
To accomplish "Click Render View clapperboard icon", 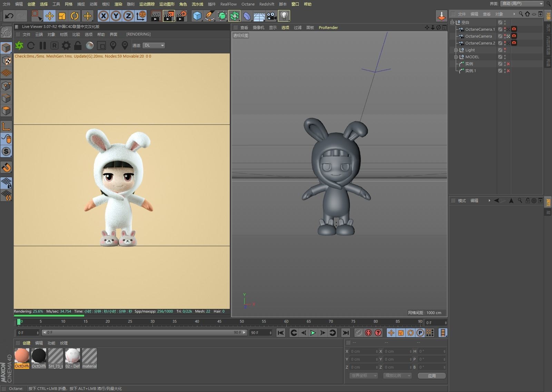I will [156, 16].
